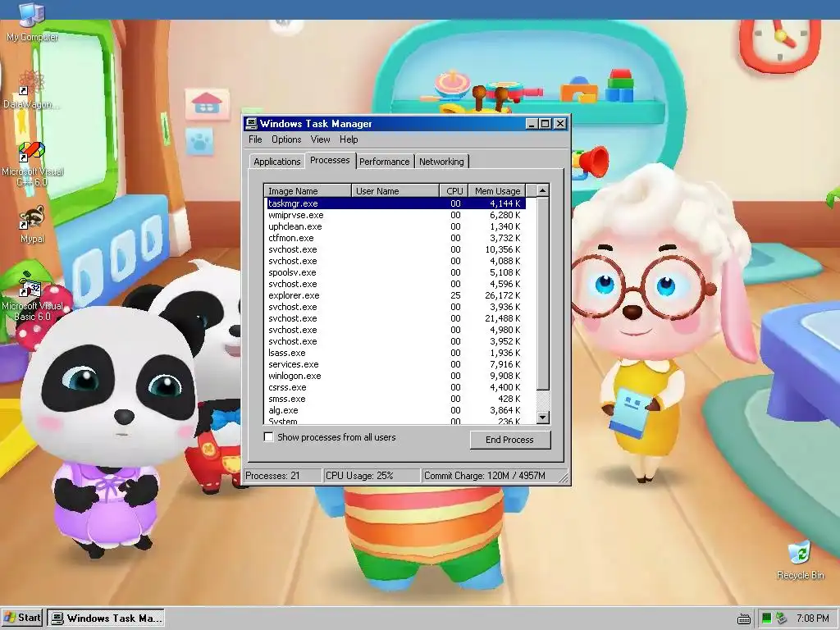The height and width of the screenshot is (630, 840).
Task: Sort by Mem Usage column header
Action: (x=497, y=190)
